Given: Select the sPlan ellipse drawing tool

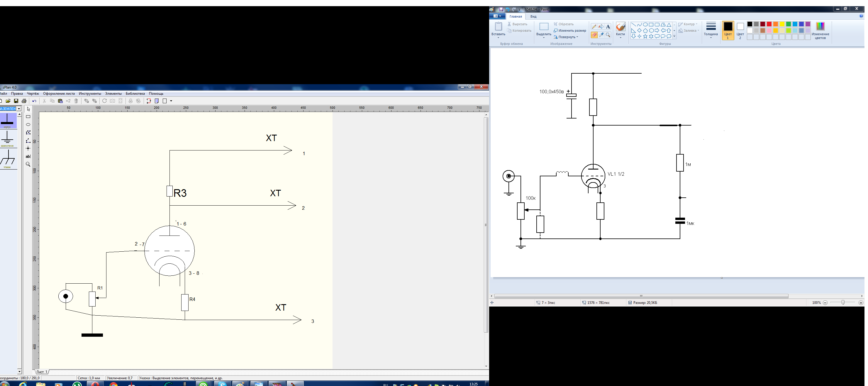Looking at the screenshot, I should click(x=28, y=125).
